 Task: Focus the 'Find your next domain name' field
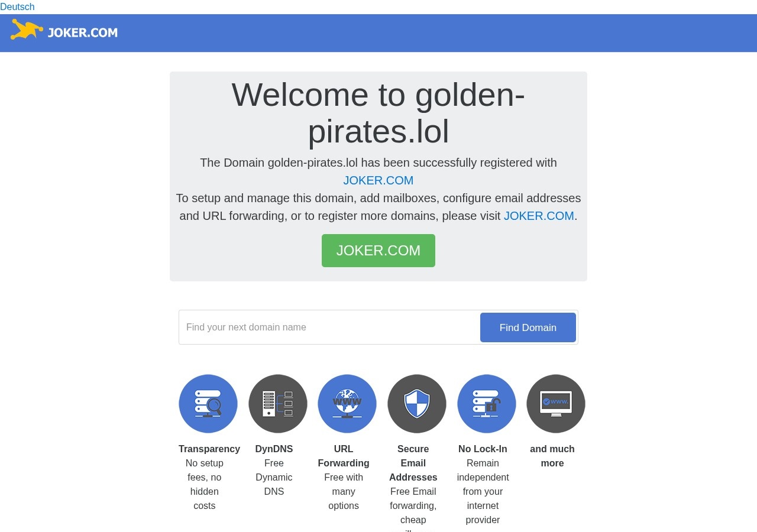[330, 327]
